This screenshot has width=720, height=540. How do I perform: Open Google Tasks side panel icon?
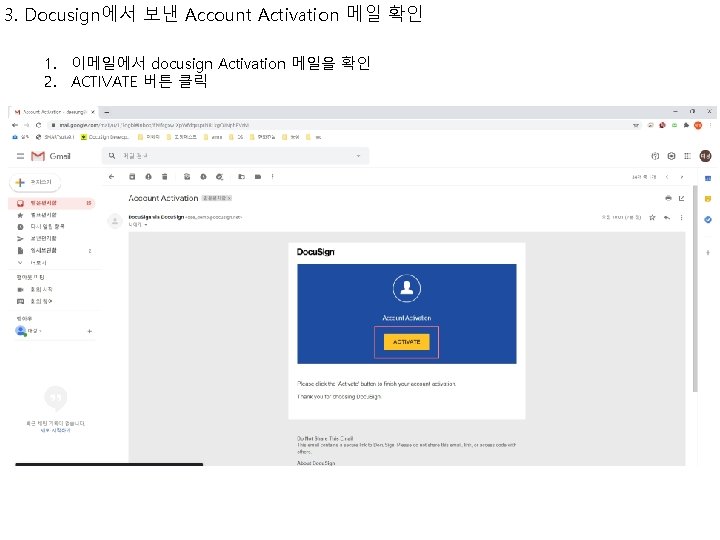point(708,219)
